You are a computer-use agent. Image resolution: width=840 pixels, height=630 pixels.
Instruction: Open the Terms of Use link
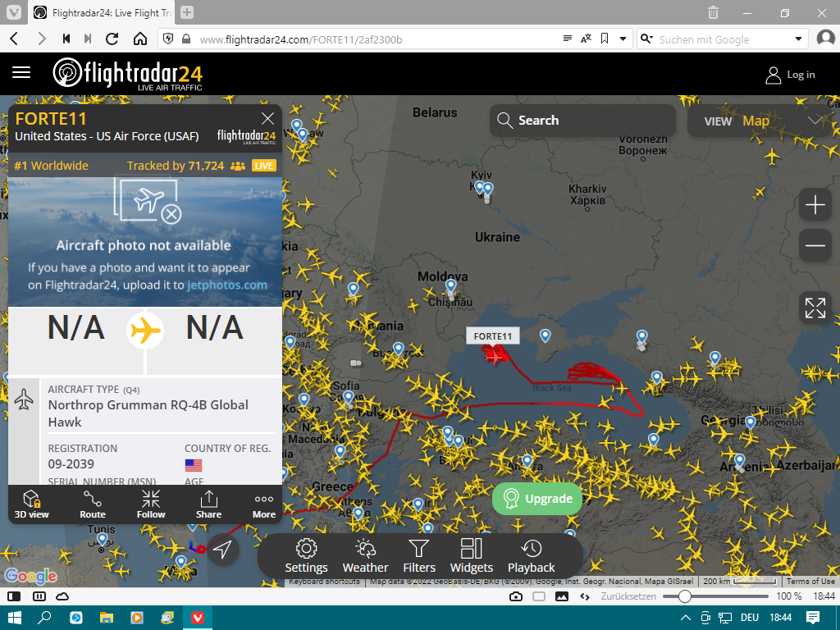coord(810,582)
